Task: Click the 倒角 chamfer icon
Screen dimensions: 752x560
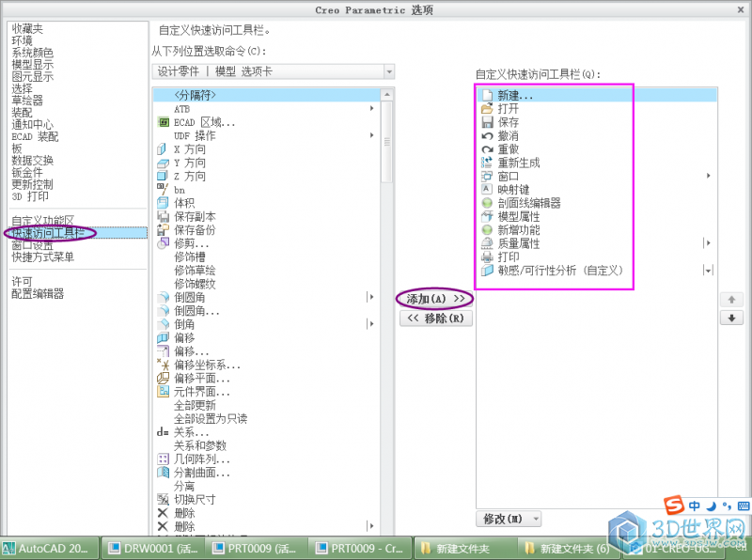Action: (x=164, y=324)
